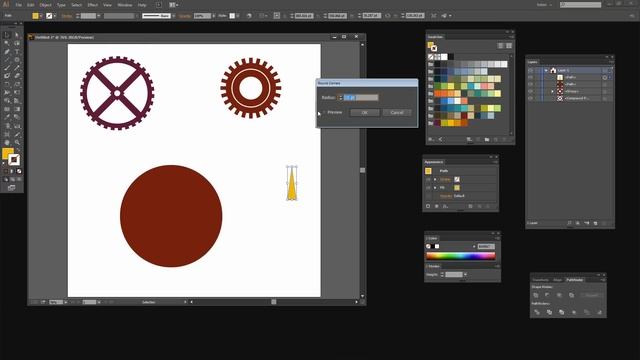Viewport: 640px width, 360px height.
Task: Enable the Preview checkbox in Round Corners
Action: 324,112
